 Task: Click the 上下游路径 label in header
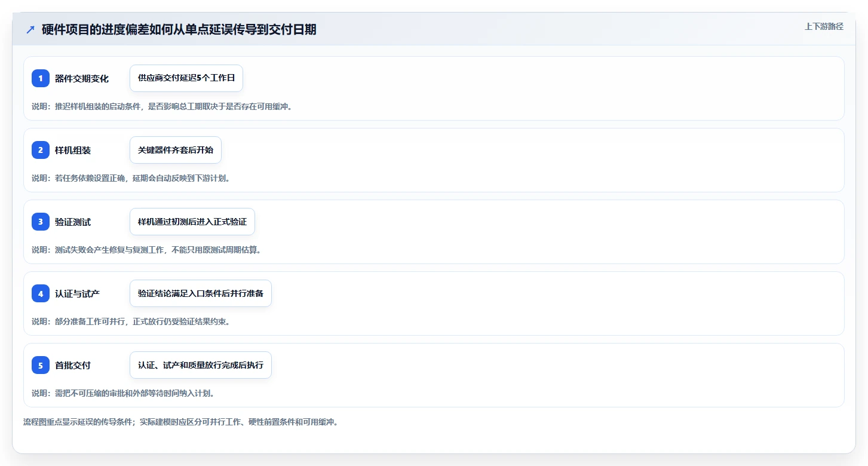point(824,26)
